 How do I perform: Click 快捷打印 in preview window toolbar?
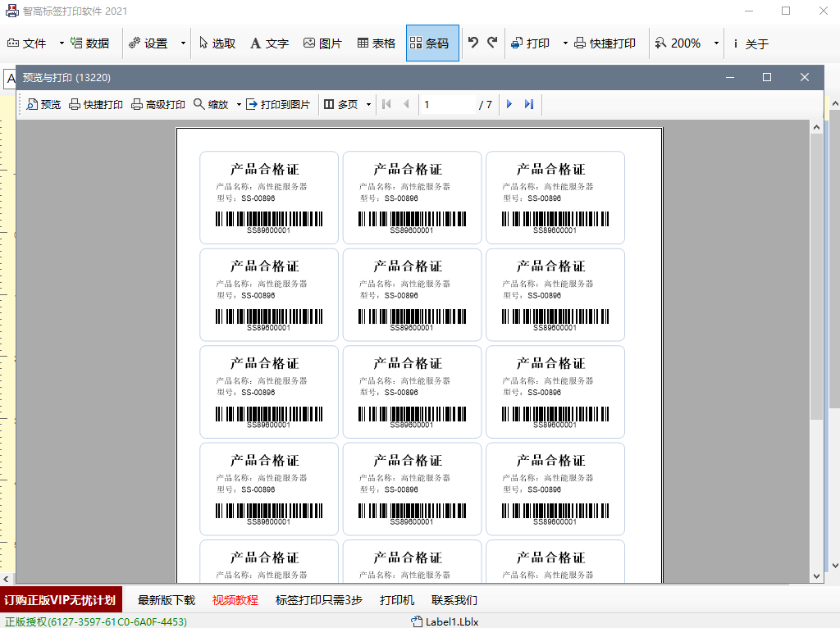[x=96, y=104]
